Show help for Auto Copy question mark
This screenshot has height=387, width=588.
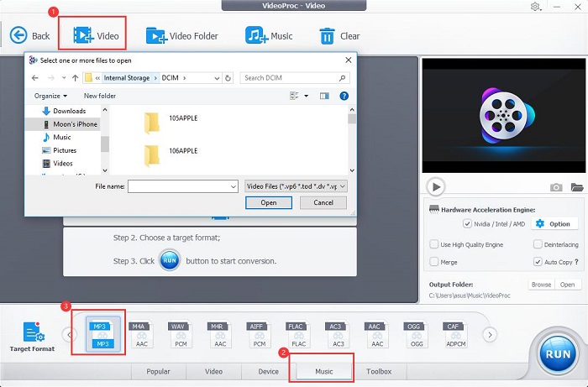576,261
